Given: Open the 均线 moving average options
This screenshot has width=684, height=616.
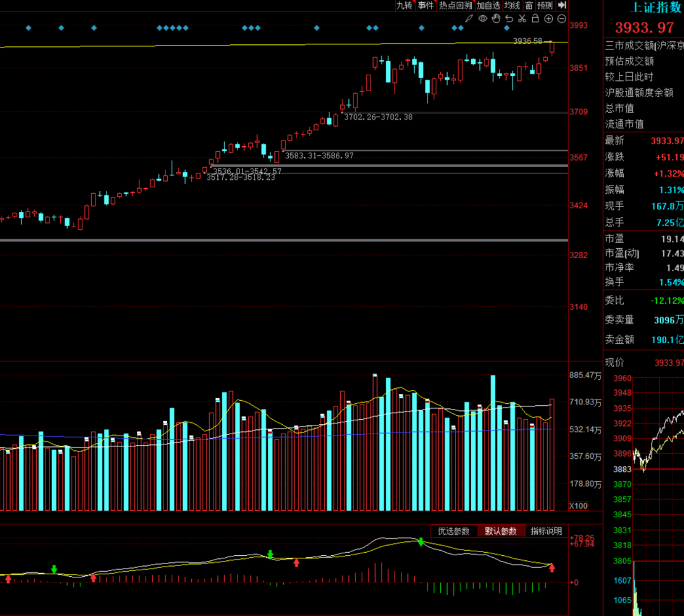Looking at the screenshot, I should [x=512, y=5].
